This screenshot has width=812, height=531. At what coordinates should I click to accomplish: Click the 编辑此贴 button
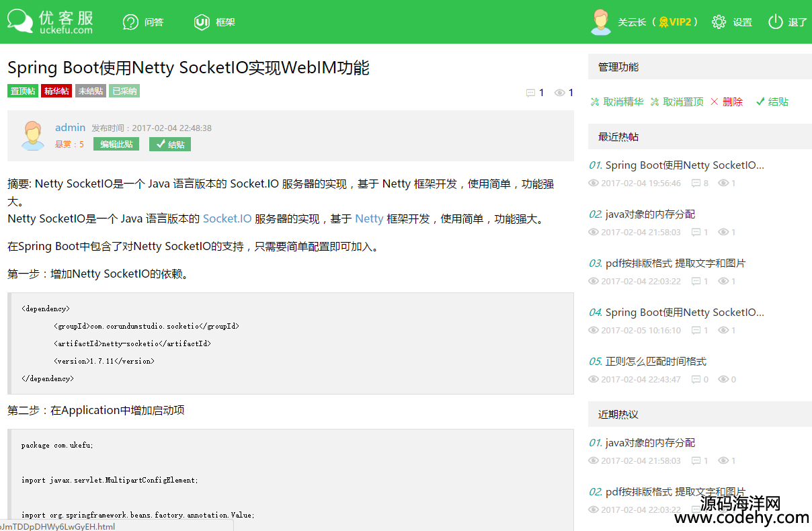[x=116, y=144]
